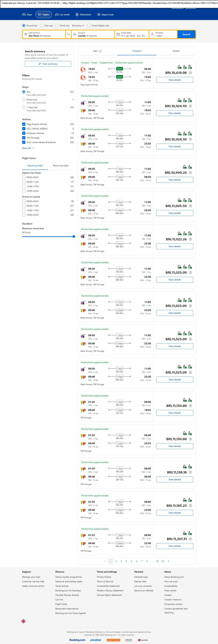
Task: Click the swap origin and destination arrows icon
Action: pos(69,34)
